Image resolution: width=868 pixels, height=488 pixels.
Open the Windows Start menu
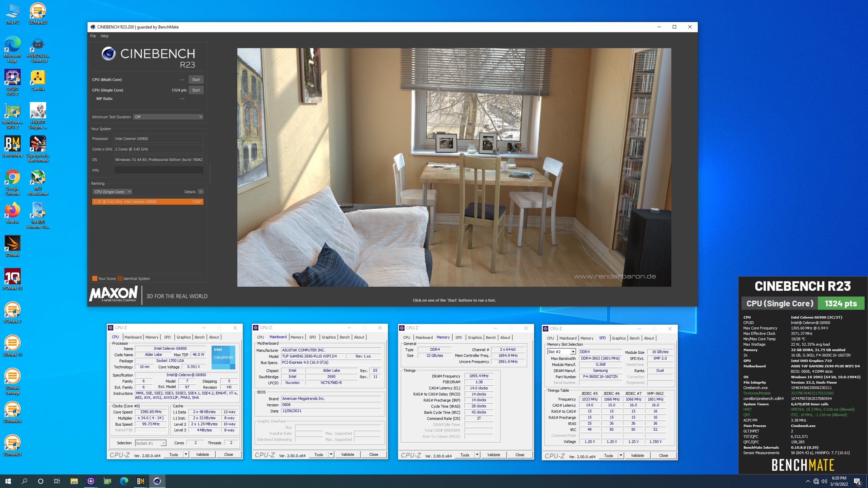click(x=8, y=481)
